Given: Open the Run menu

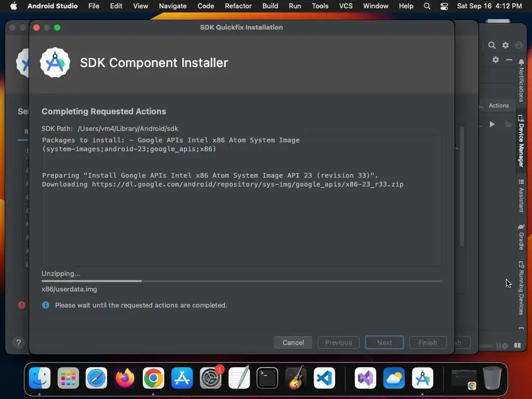Looking at the screenshot, I should pyautogui.click(x=295, y=6).
